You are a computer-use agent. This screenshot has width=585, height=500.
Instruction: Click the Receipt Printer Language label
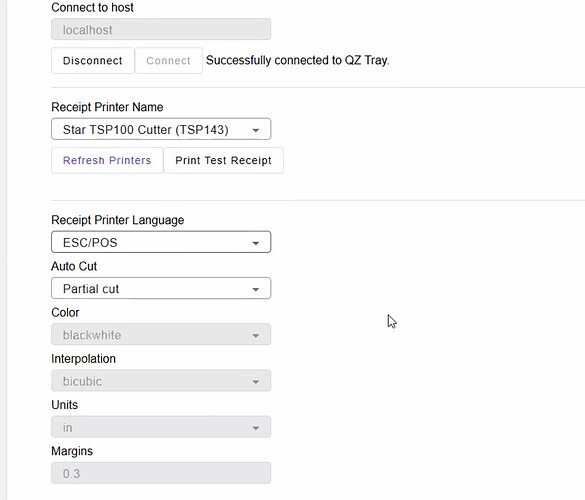[118, 220]
